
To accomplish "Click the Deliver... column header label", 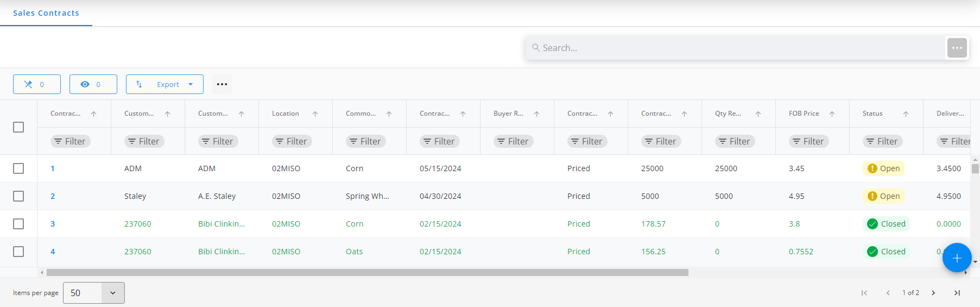I will pos(950,114).
